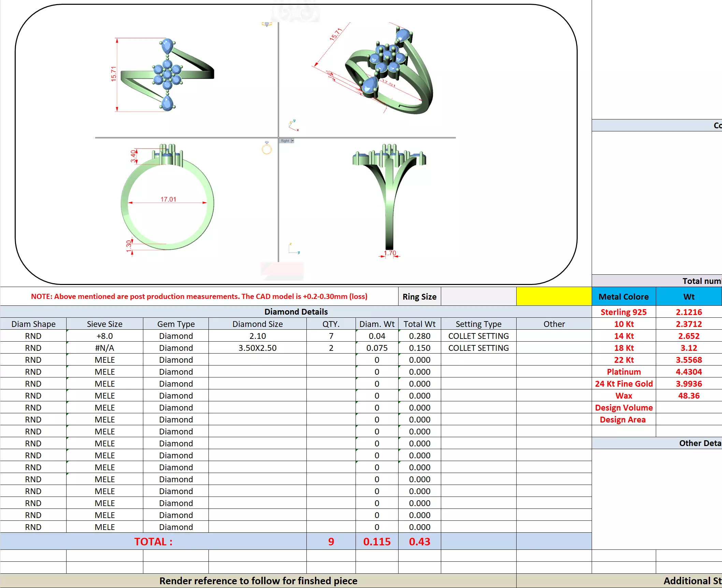Click the empty Ring Size value cell
This screenshot has width=722, height=588.
click(x=478, y=297)
